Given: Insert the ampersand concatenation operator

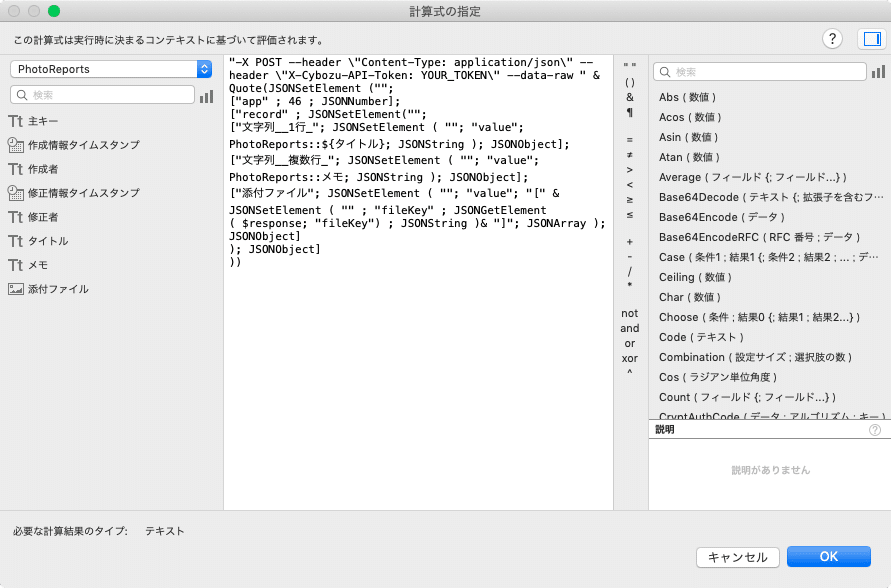Looking at the screenshot, I should click(630, 97).
